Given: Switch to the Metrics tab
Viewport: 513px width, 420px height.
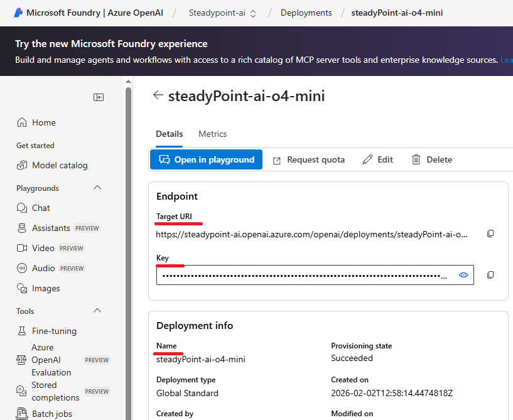Looking at the screenshot, I should (212, 134).
